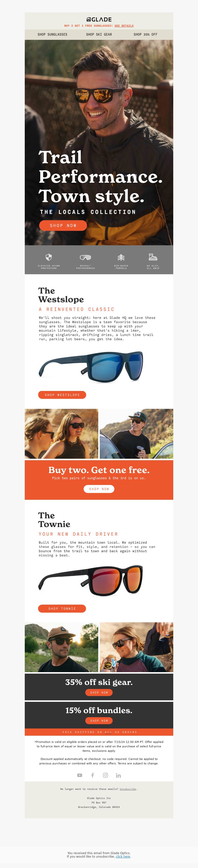Click Shop Now under Buy two banner
The image size is (198, 868).
point(99,489)
